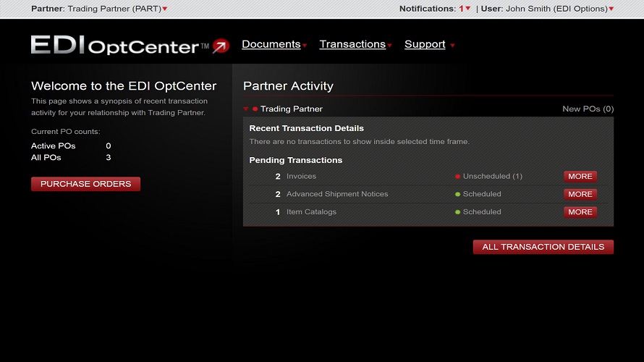The image size is (644, 362).
Task: Open the Partner dropdown in top bar
Action: [165, 9]
